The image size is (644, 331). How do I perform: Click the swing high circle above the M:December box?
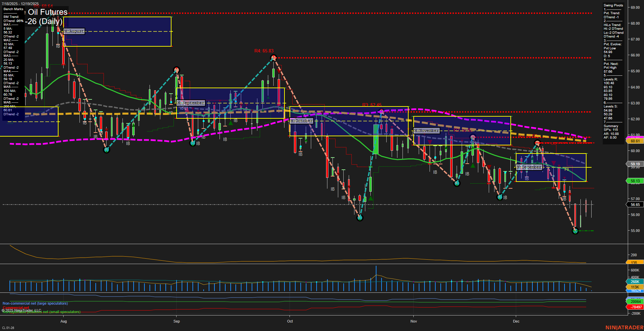[537, 143]
